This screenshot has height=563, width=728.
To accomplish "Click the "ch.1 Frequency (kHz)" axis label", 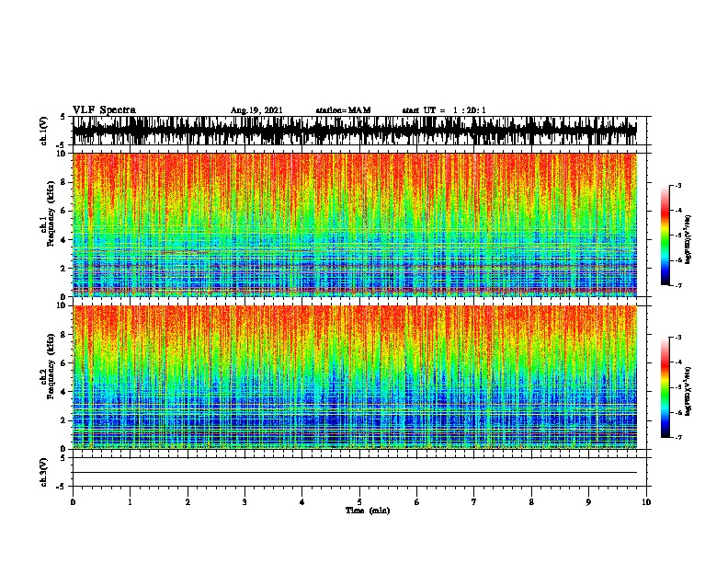I will (47, 213).
